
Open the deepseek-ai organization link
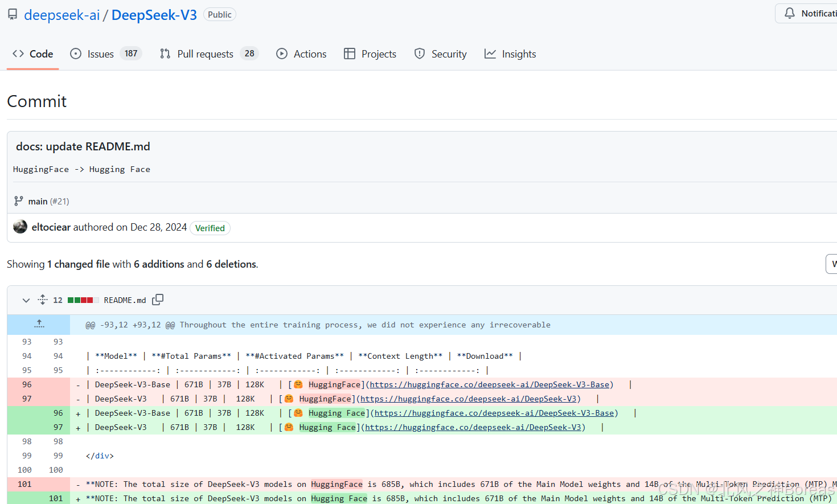[61, 15]
